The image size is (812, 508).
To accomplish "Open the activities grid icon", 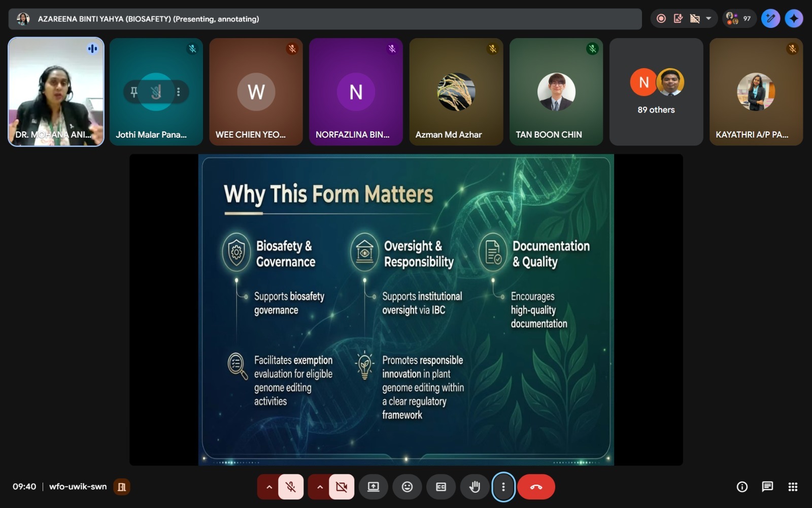I will pos(793,487).
